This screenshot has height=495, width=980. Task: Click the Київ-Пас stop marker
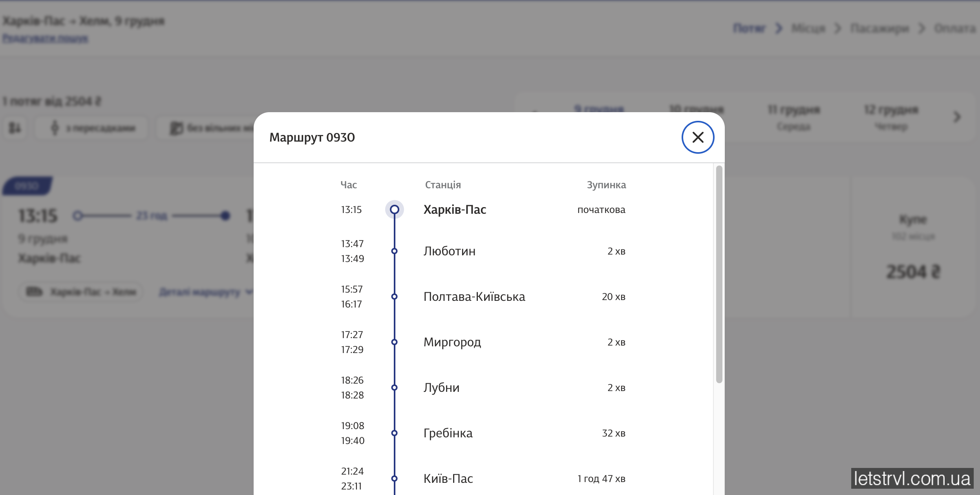point(394,479)
